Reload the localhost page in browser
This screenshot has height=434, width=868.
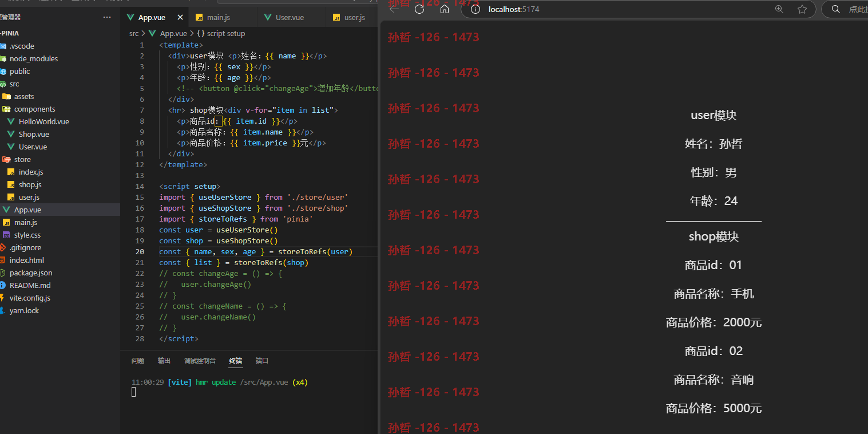point(419,9)
